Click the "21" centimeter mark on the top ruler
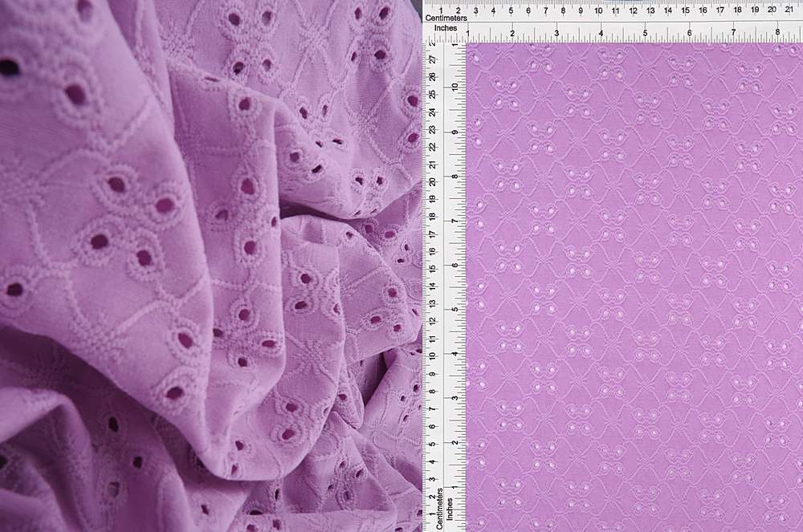The image size is (803, 532). pyautogui.click(x=789, y=10)
